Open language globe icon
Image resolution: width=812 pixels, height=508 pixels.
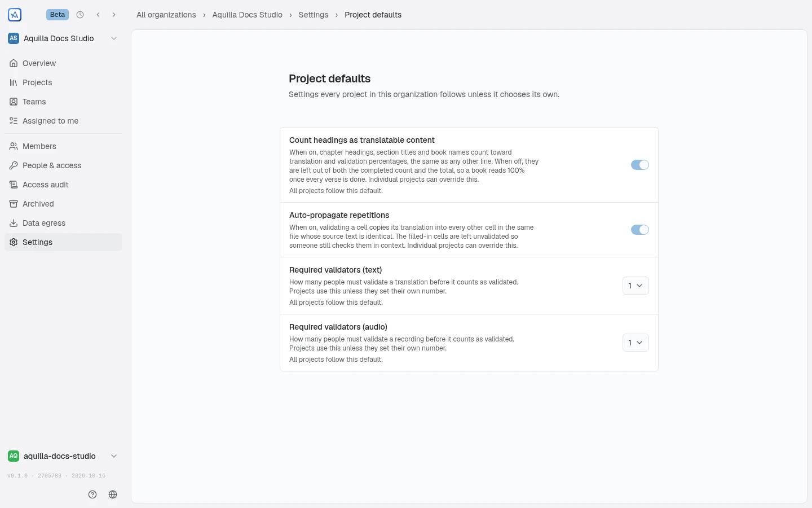pos(113,494)
